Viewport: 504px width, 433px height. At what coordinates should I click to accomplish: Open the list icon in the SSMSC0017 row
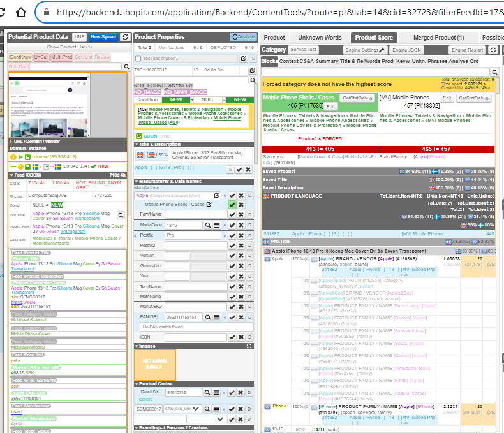[x=216, y=409]
